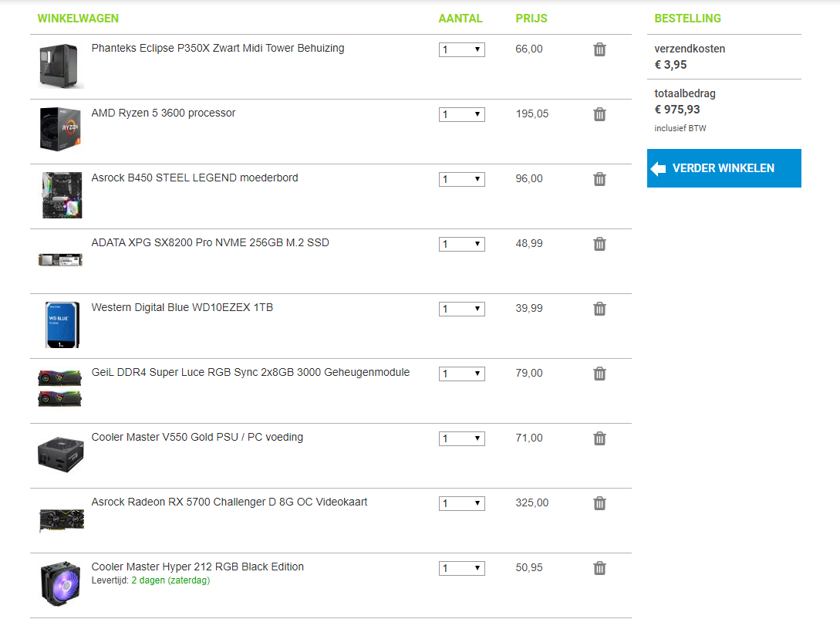The width and height of the screenshot is (840, 619).
Task: Click the price 325,00 for Radeon card
Action: point(532,502)
